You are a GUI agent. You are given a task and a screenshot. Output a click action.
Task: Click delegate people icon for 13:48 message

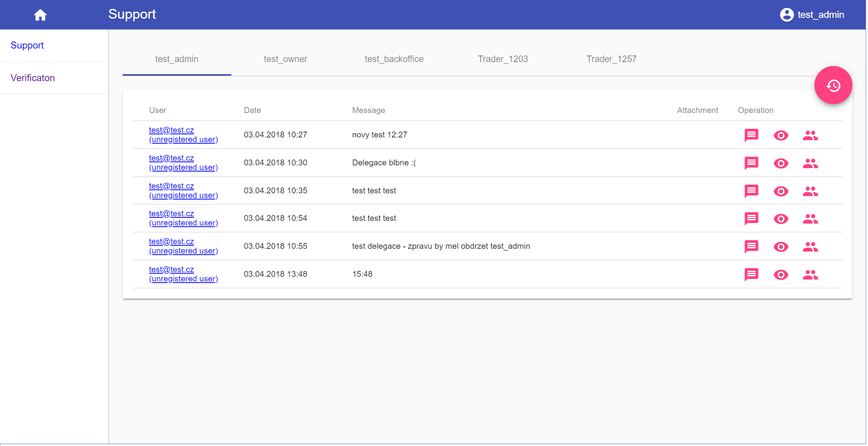pyautogui.click(x=810, y=274)
